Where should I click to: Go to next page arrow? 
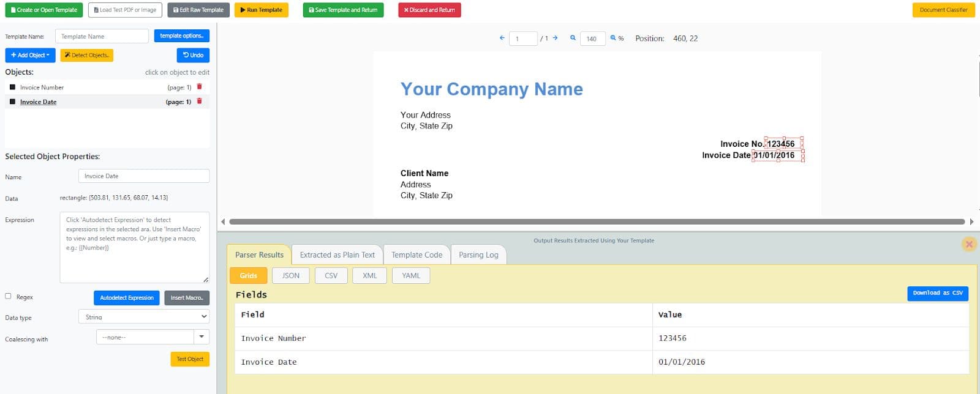pos(555,38)
